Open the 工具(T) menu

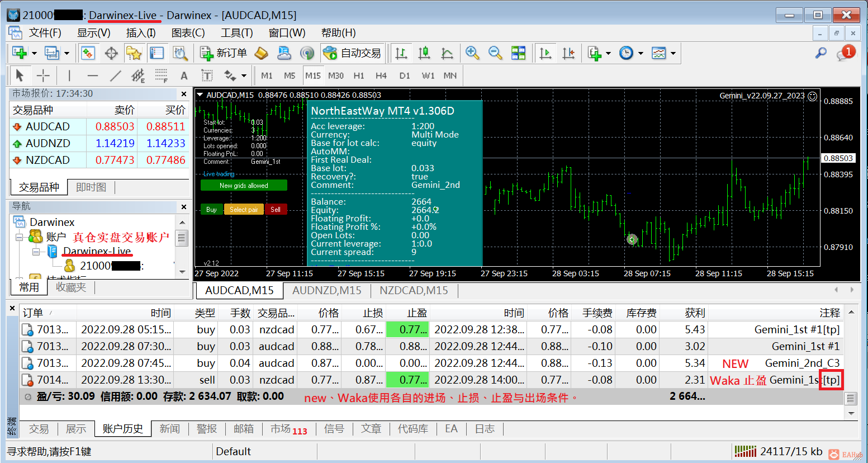tap(236, 33)
